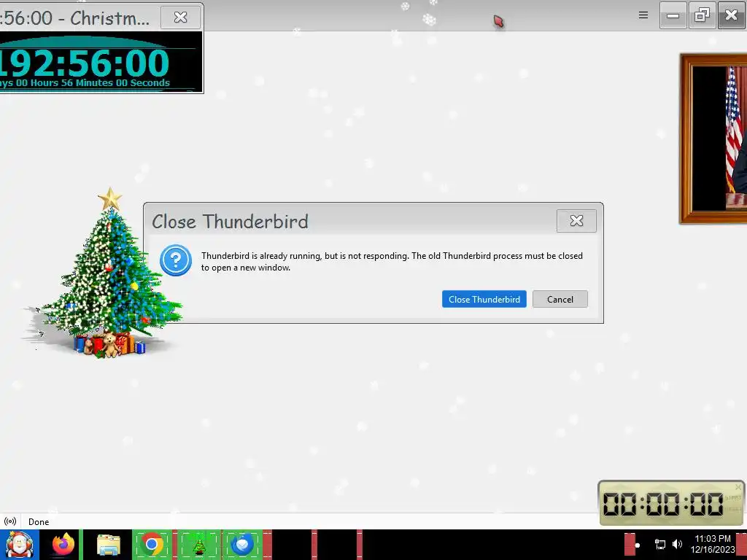Screen dimensions: 747x560
Task: Click the dialog message about Thunderbird not responding
Action: pyautogui.click(x=392, y=262)
